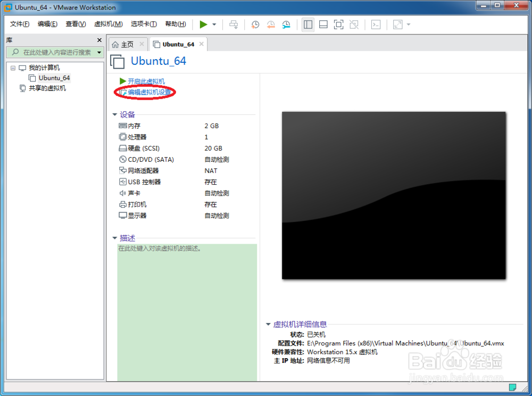Click the NAT network adapter value
The height and width of the screenshot is (396, 532).
pos(211,171)
